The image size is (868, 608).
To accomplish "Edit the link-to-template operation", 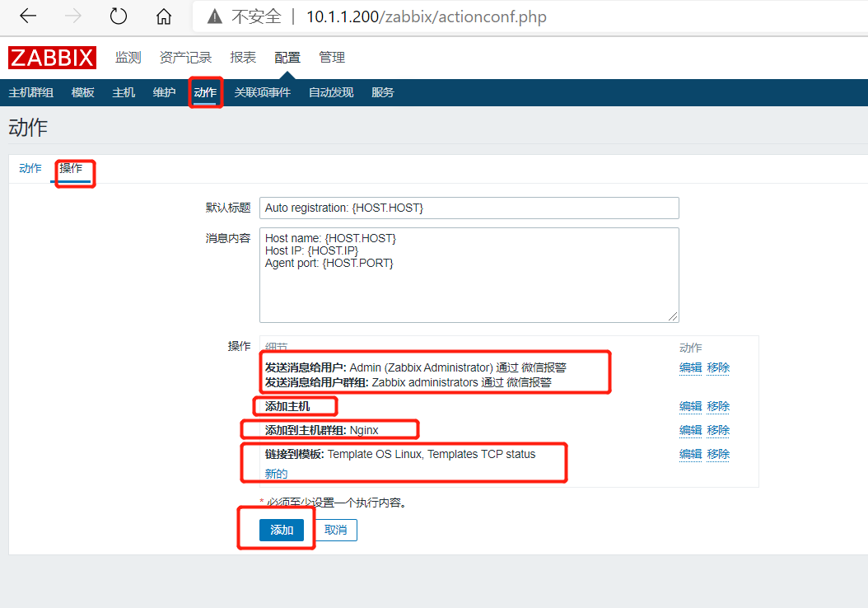I will pyautogui.click(x=690, y=454).
